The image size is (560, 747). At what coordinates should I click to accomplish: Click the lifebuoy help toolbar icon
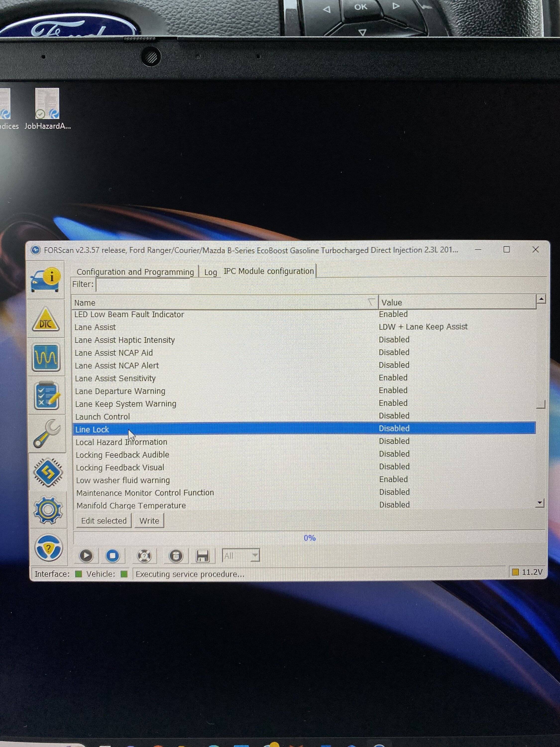tap(144, 556)
